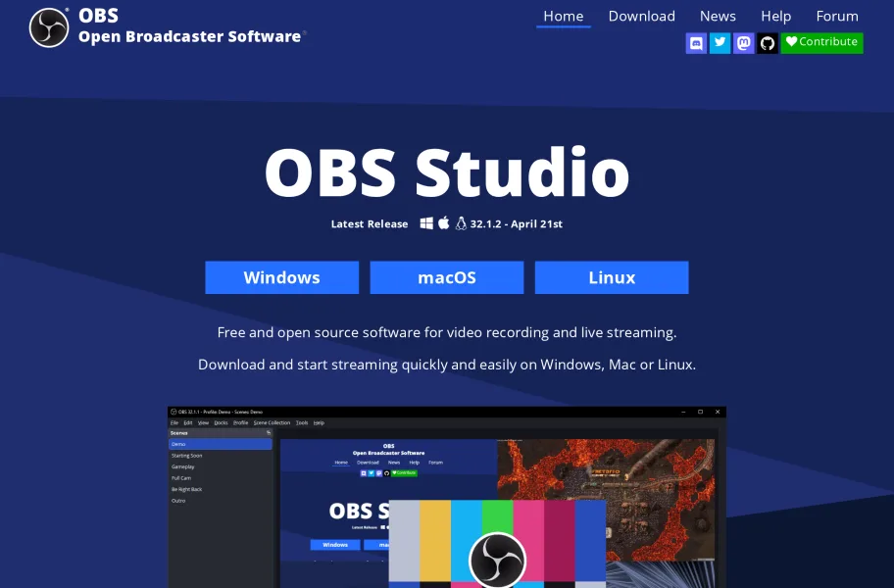Screen dimensions: 894x588
Task: Open the News nav page
Action: tap(718, 16)
